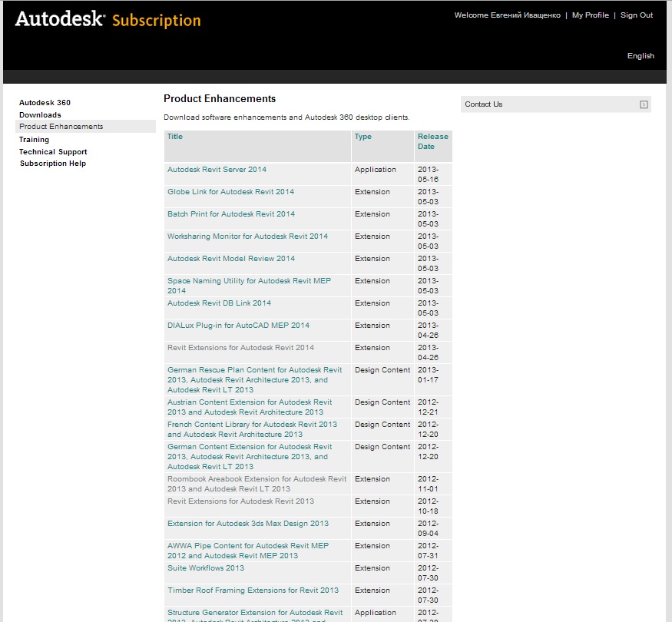Click Design Content type in Austrian Content row

pos(382,402)
